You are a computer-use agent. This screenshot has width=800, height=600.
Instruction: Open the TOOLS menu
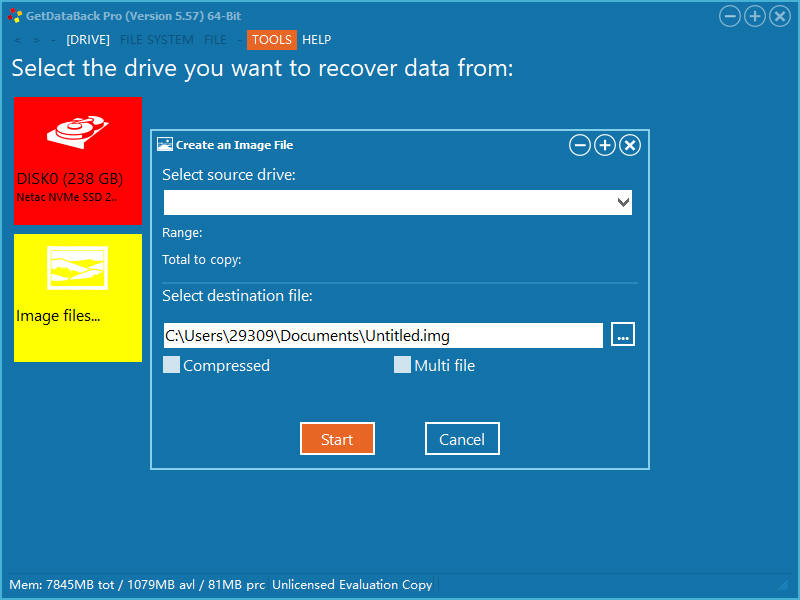(271, 40)
